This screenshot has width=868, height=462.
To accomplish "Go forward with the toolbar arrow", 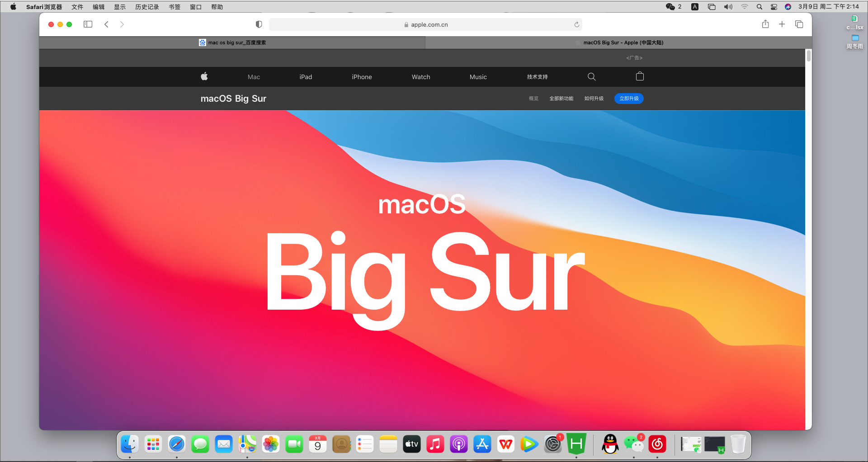I will point(122,24).
